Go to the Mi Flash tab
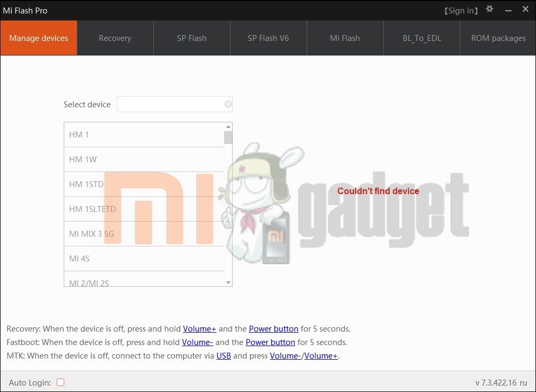536x392 pixels. click(345, 38)
